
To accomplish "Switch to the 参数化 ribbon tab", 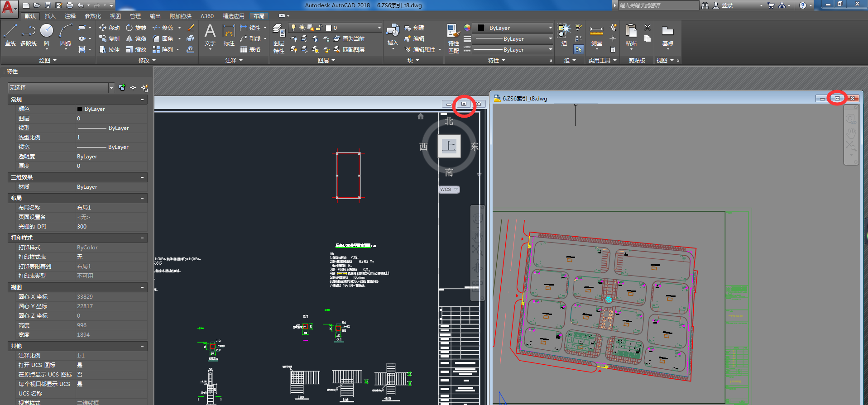I will click(x=93, y=16).
